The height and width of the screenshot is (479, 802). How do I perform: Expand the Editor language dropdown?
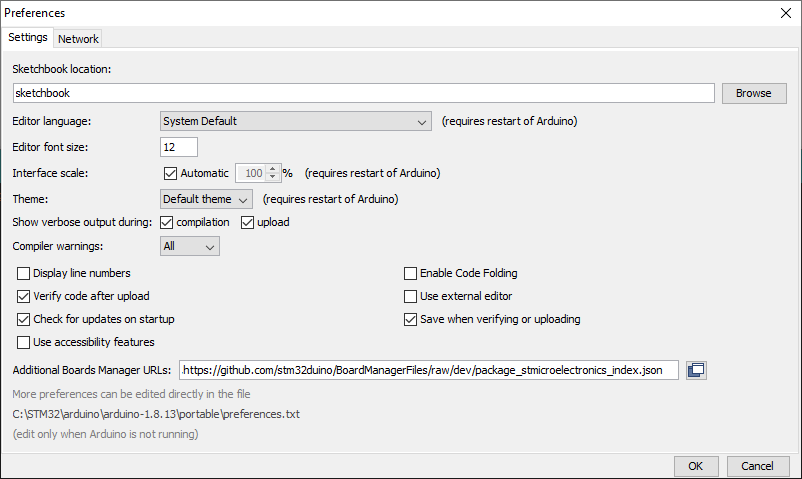click(x=296, y=121)
